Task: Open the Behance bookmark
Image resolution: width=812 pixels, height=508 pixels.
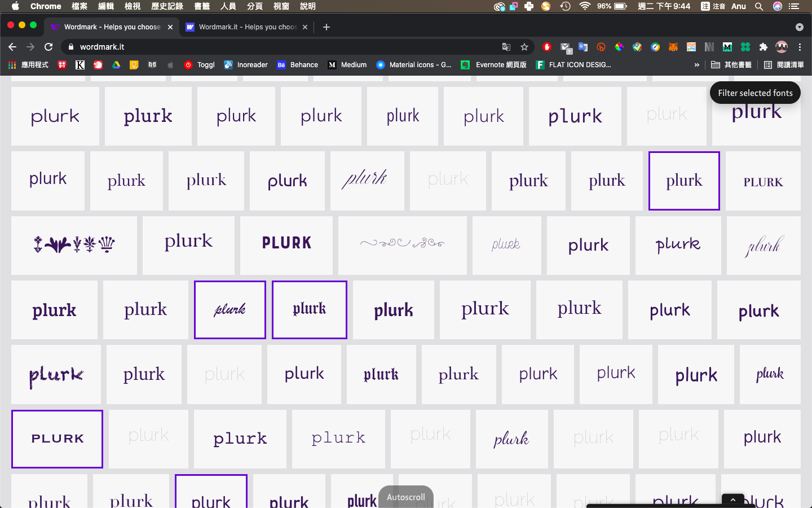Action: pyautogui.click(x=298, y=65)
